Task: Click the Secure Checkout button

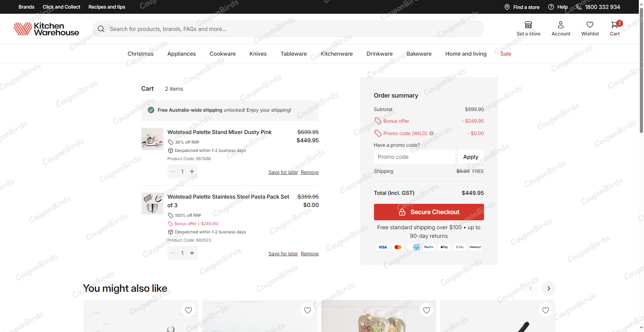Action: (429, 212)
